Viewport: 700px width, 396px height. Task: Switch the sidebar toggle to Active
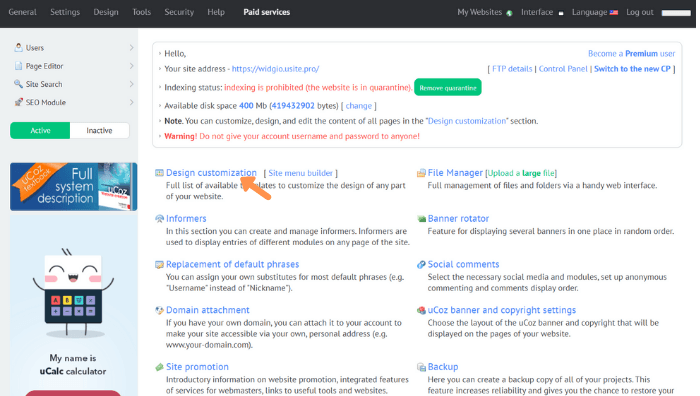coord(40,130)
